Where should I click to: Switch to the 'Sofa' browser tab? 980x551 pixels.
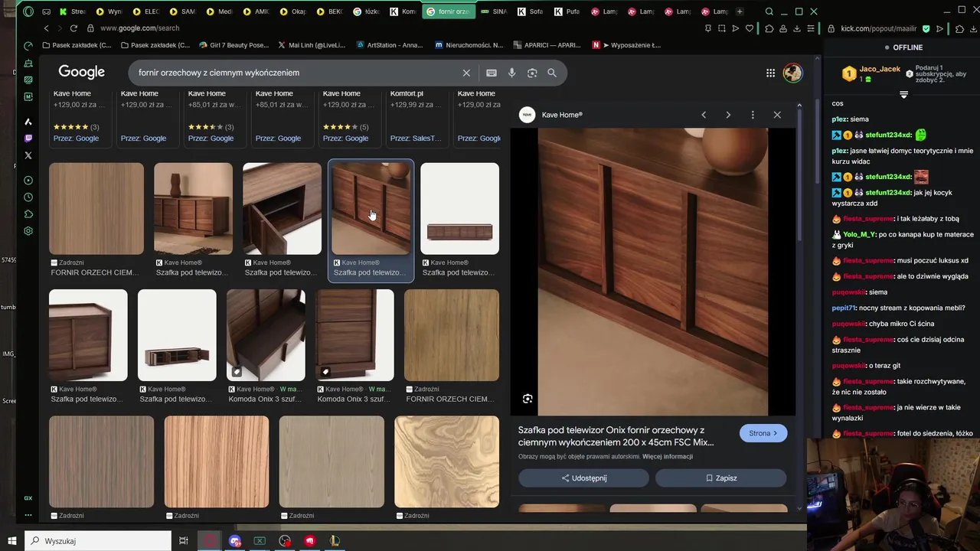pos(531,11)
